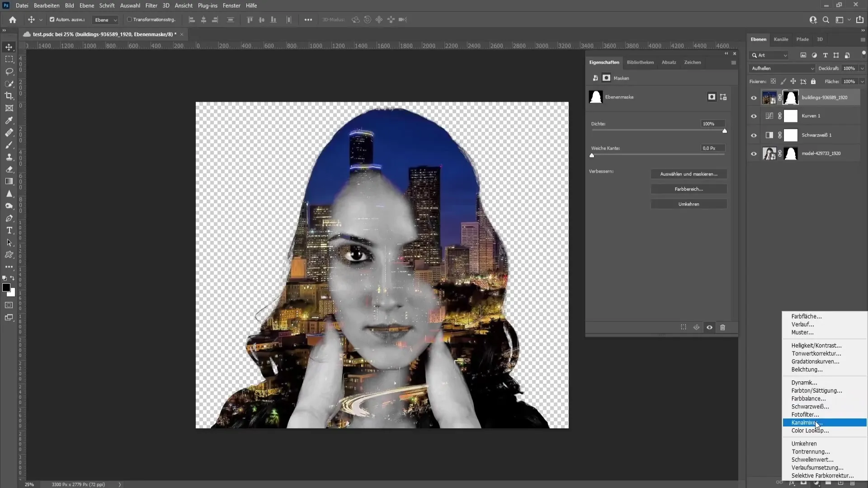This screenshot has width=868, height=488.
Task: Choose Kanalmixer from adjustment menu
Action: coord(825,422)
